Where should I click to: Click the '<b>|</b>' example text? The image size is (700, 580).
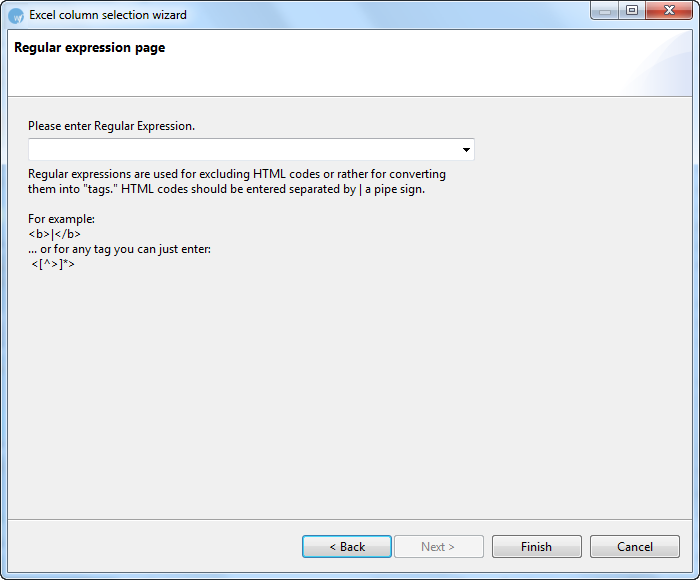(x=55, y=234)
